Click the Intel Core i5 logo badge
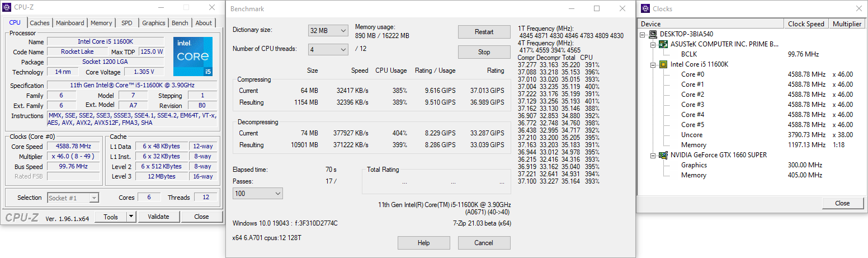The image size is (868, 258). (193, 57)
